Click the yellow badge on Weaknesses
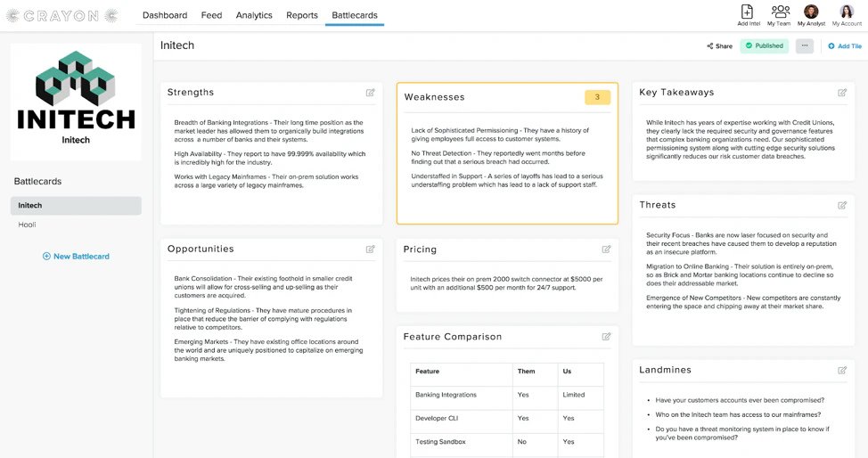 click(x=597, y=97)
